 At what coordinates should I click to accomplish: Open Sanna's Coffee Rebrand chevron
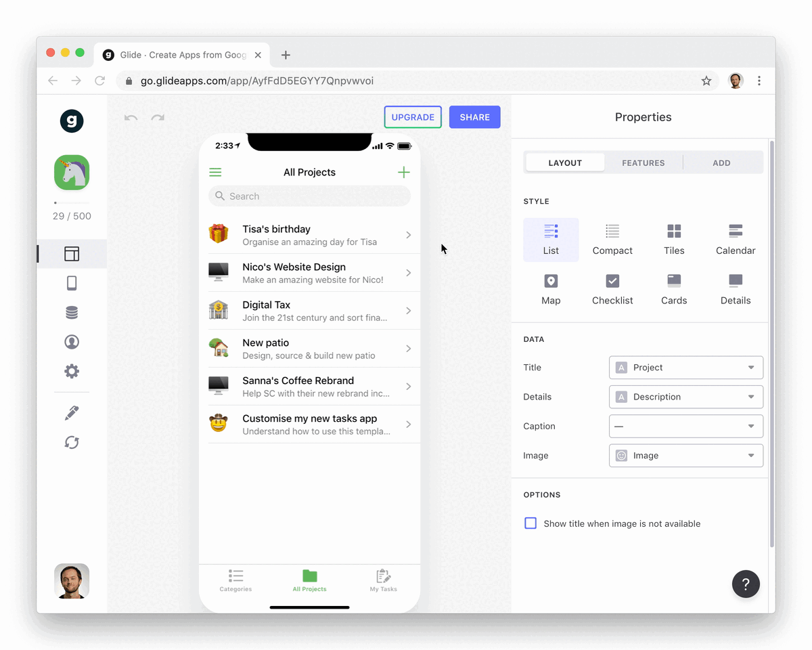click(x=409, y=387)
